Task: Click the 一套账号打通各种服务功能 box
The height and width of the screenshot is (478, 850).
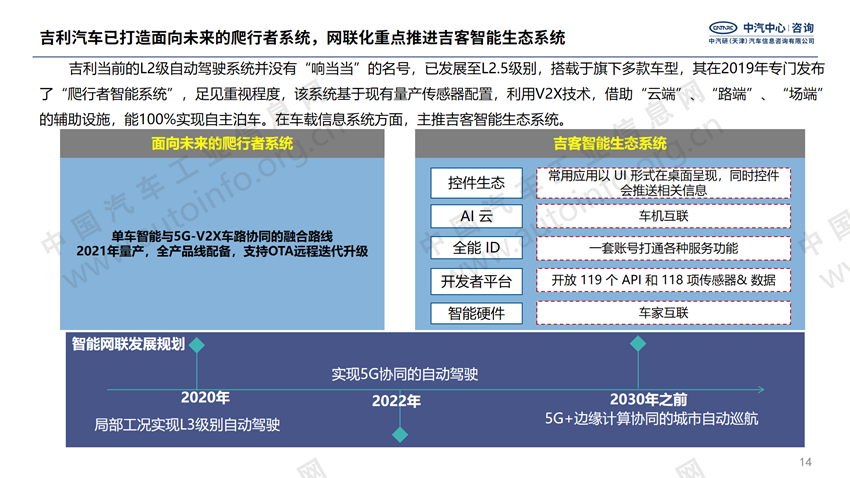Action: coord(664,248)
